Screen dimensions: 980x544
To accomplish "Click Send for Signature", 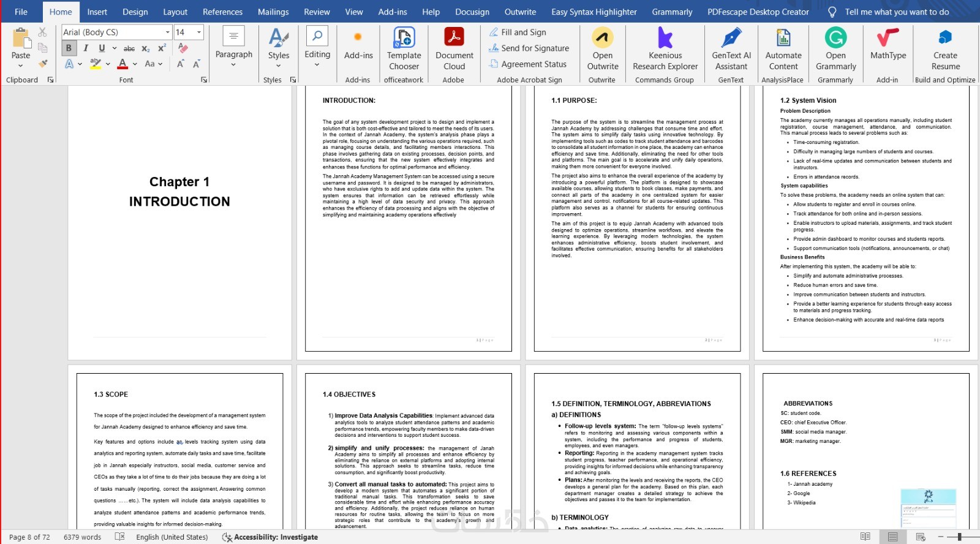I will tap(529, 48).
